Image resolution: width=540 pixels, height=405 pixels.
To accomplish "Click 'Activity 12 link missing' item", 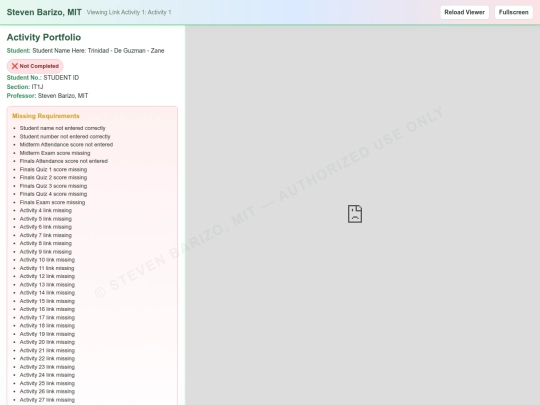I will (x=47, y=277).
